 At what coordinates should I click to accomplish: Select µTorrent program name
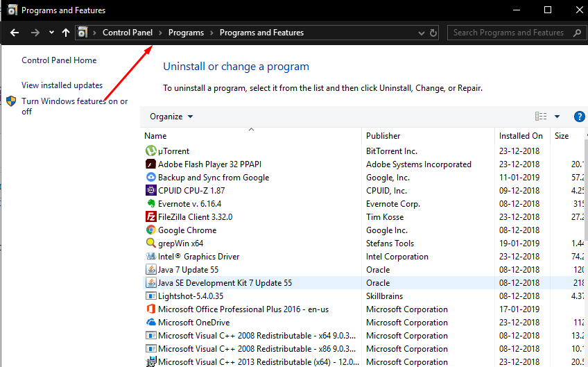coord(173,151)
